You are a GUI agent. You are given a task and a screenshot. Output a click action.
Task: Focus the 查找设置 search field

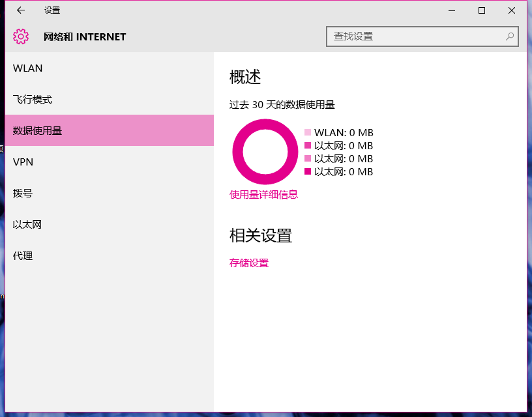tap(422, 36)
